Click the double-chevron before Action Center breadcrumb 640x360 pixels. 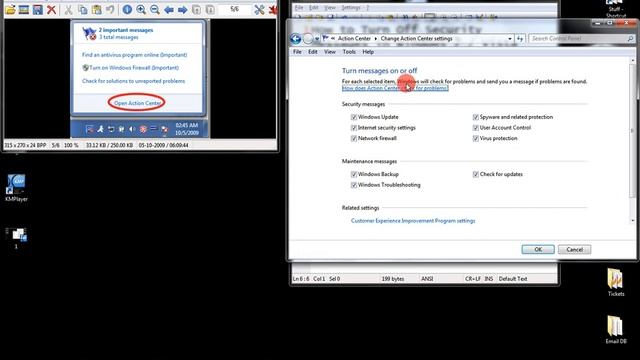333,38
